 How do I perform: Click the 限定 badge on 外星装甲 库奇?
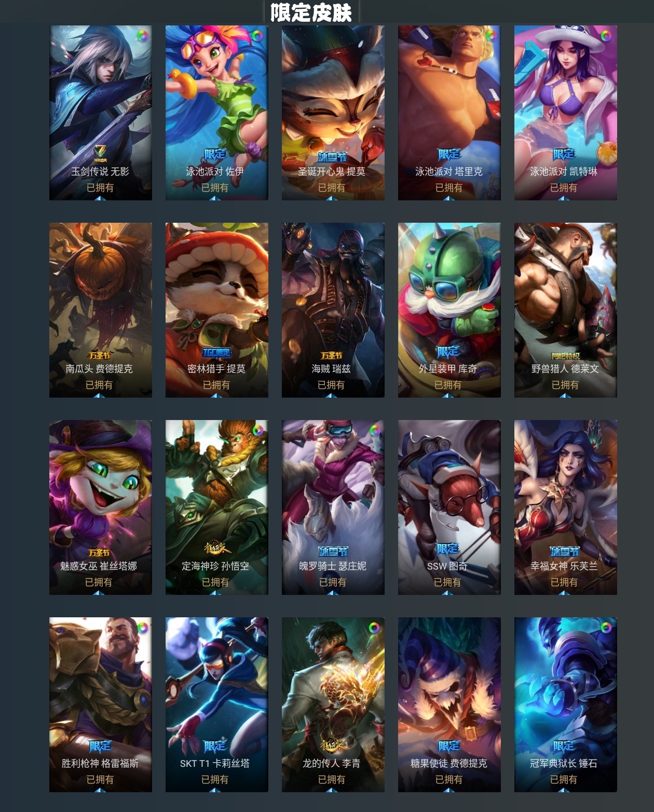pos(448,352)
